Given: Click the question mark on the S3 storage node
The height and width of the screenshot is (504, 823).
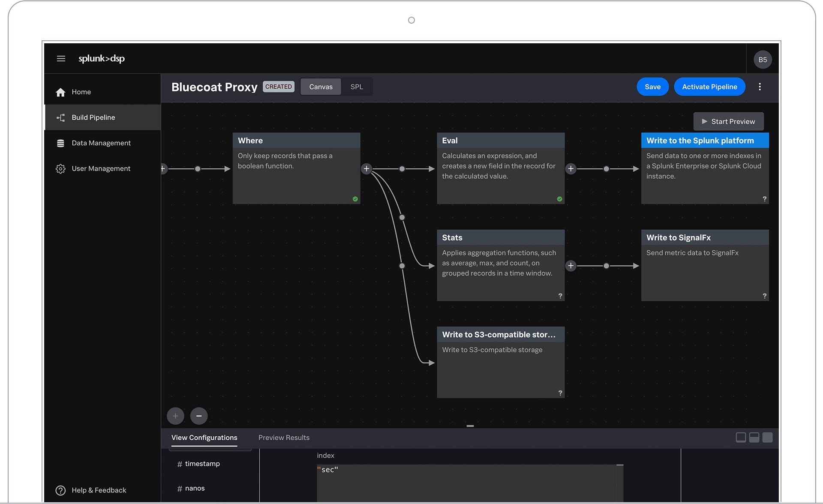Looking at the screenshot, I should [560, 393].
